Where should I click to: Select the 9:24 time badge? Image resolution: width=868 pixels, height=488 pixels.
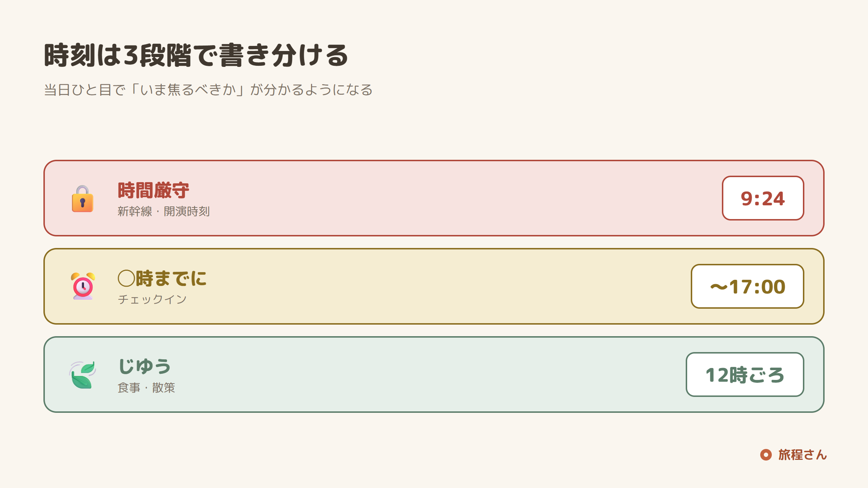pos(763,198)
